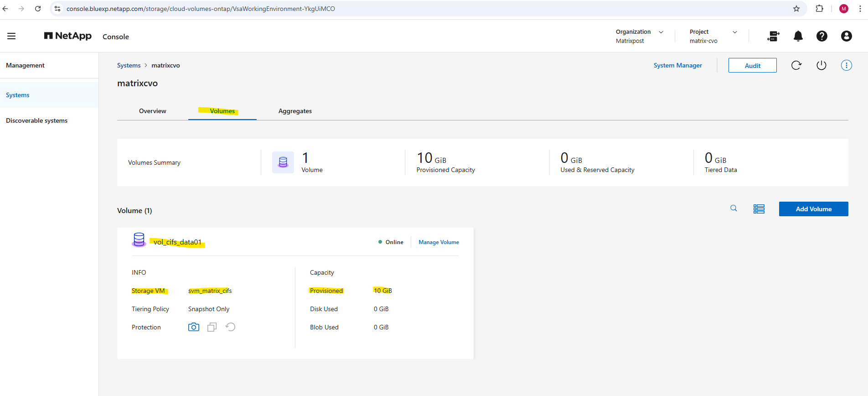The width and height of the screenshot is (868, 396).
Task: Click the Add Volume button
Action: pyautogui.click(x=813, y=209)
